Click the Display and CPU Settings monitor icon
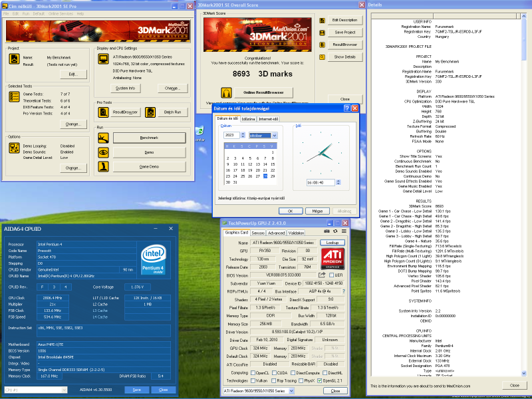 pyautogui.click(x=104, y=59)
